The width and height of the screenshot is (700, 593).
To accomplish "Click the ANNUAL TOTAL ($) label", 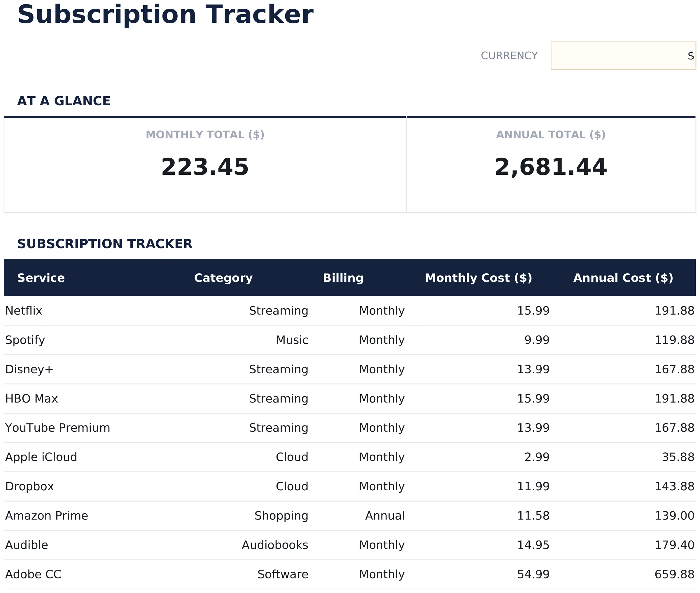I will (551, 135).
